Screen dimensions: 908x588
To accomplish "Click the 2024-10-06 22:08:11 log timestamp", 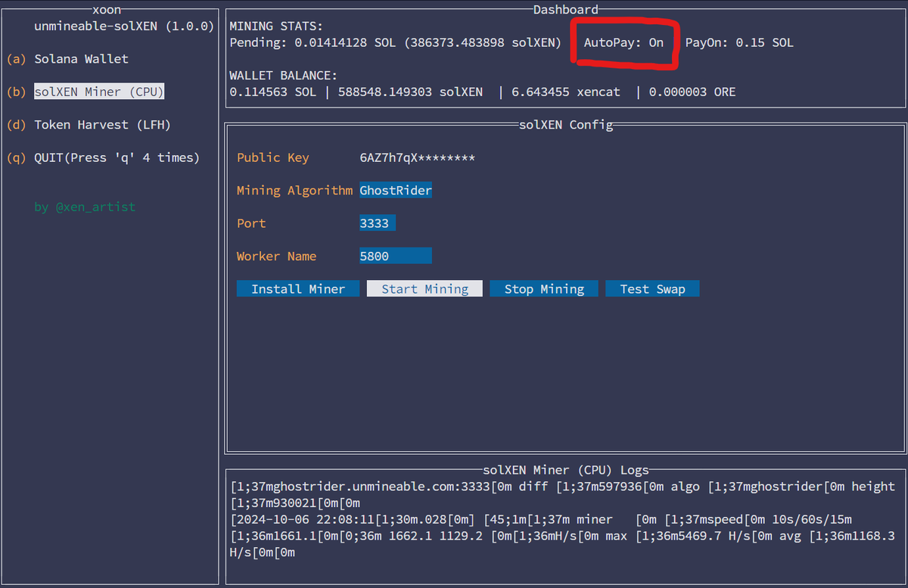I will 305,519.
